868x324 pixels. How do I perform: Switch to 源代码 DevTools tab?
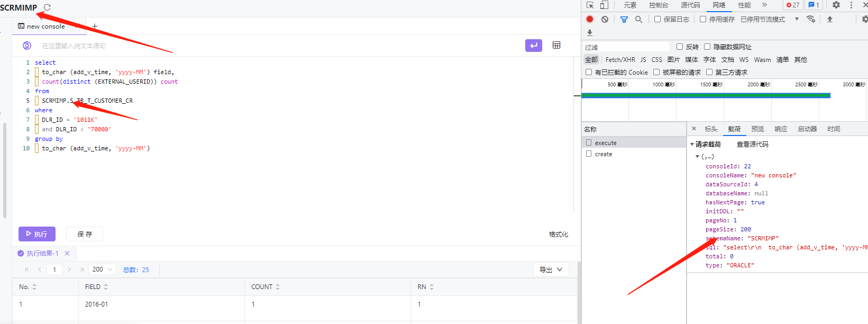tap(690, 5)
